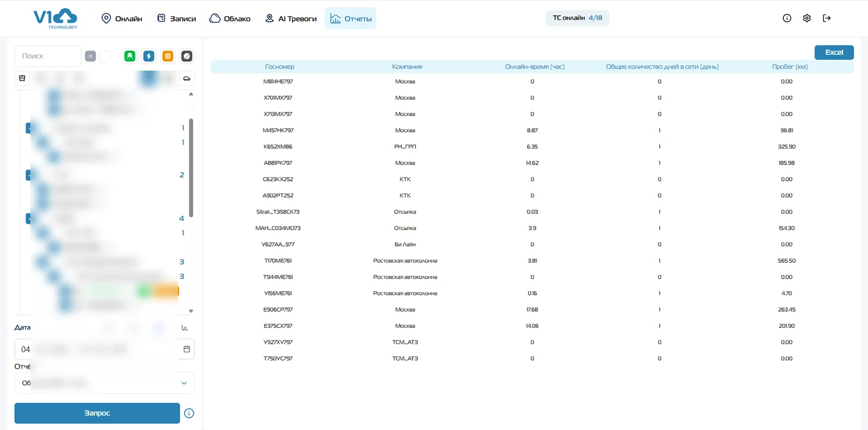Click the Поиск search field
The height and width of the screenshot is (430, 868).
click(48, 56)
